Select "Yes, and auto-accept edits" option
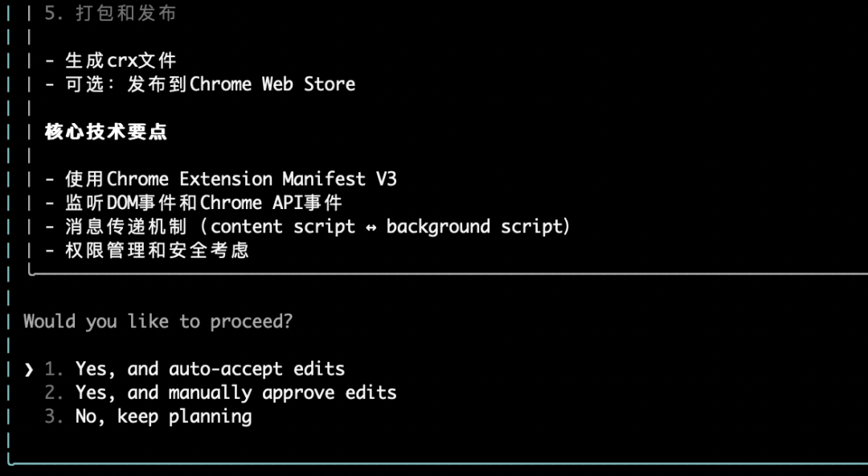The width and height of the screenshot is (868, 476). point(210,369)
